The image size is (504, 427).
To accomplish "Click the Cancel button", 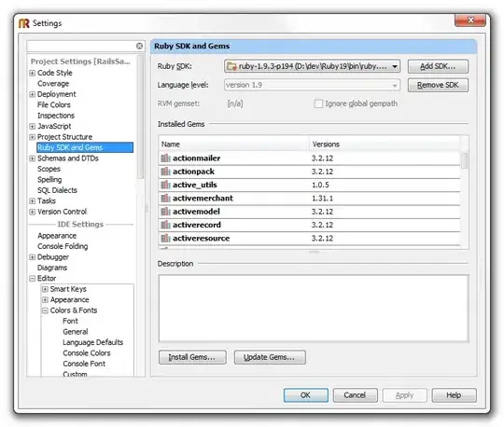I will tap(355, 395).
